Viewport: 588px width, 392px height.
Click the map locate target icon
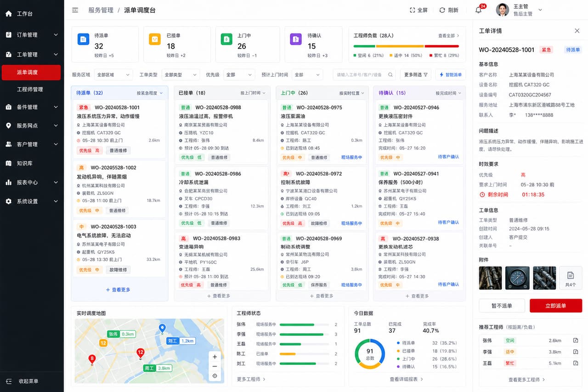click(215, 376)
